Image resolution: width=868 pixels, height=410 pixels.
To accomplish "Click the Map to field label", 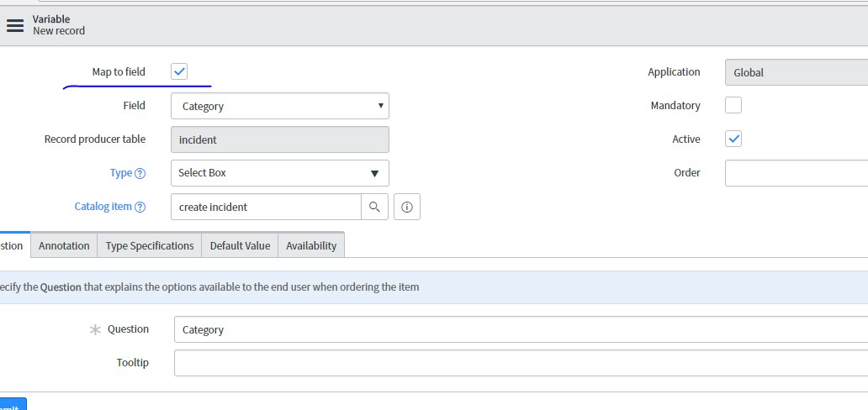I will 119,72.
